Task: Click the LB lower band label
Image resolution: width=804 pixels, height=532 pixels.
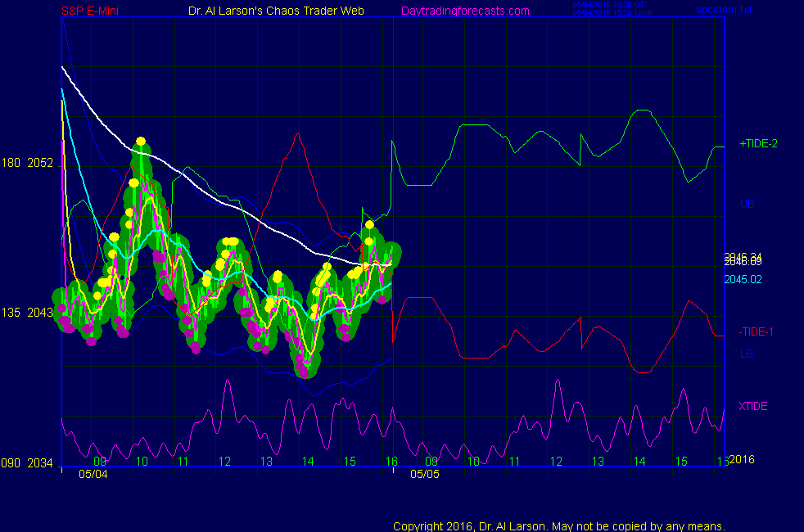Action: coord(746,354)
